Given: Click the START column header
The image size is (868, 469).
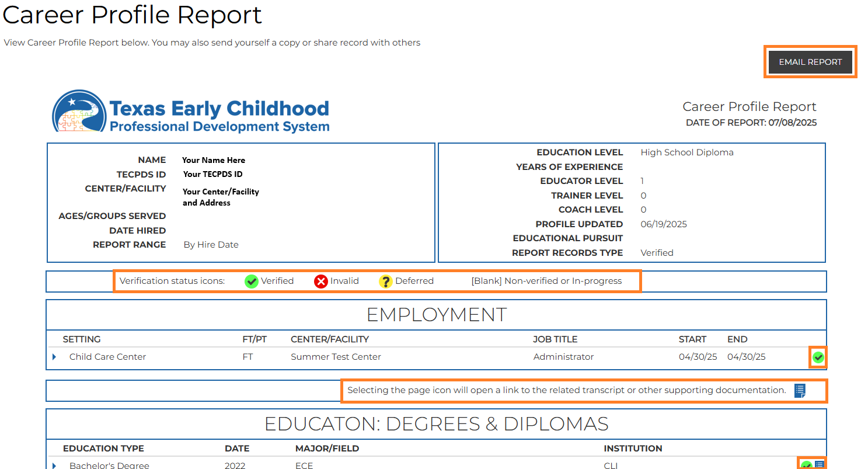Looking at the screenshot, I should coord(692,339).
